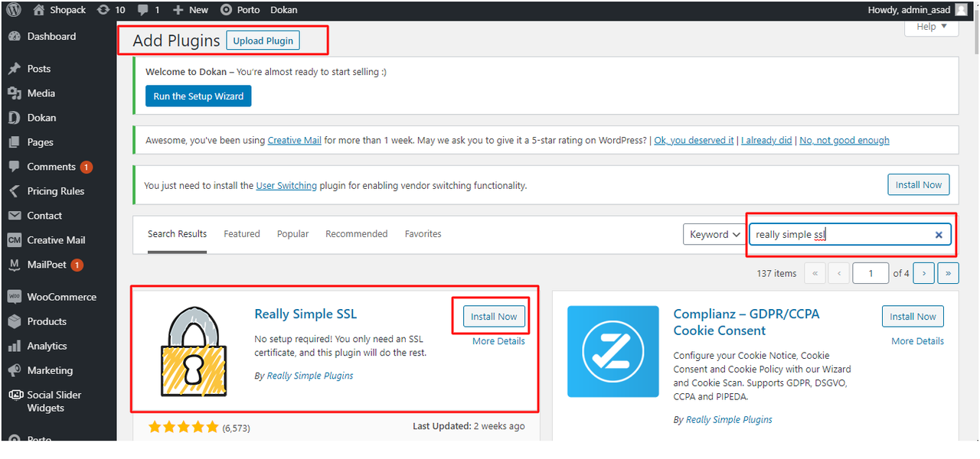
Task: Open the Dashboard sidebar icon
Action: [x=15, y=36]
